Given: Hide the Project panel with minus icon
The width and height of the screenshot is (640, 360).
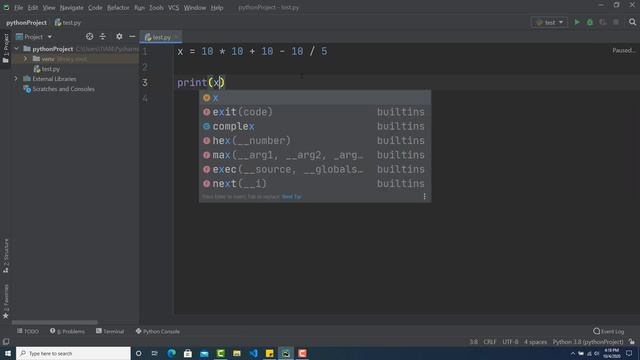Looking at the screenshot, I should point(132,37).
